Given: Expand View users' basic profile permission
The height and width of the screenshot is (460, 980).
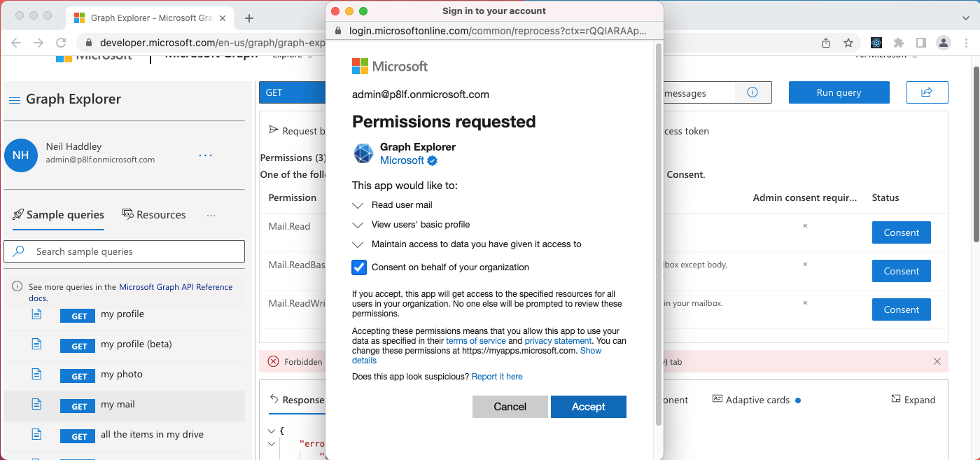Looking at the screenshot, I should [x=358, y=225].
